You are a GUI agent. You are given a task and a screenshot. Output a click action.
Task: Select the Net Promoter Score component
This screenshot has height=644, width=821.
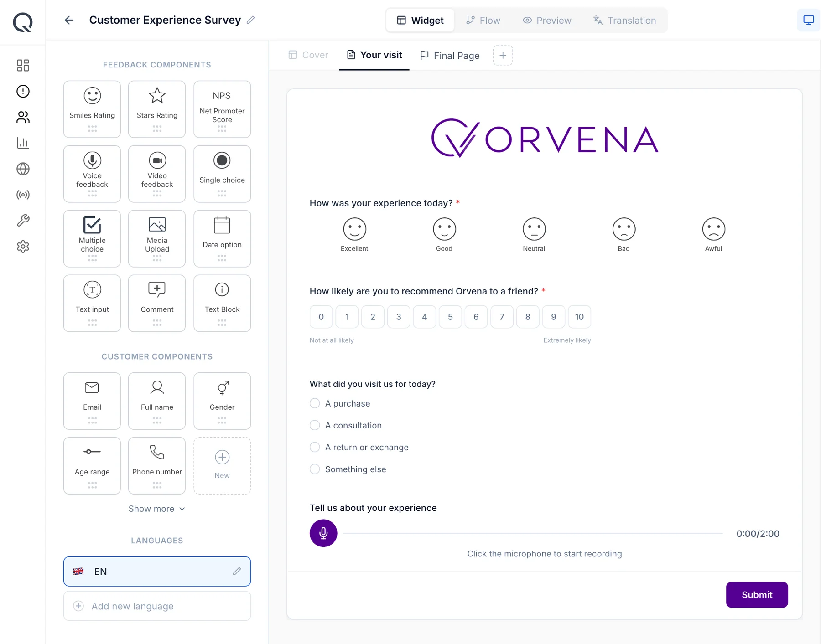coord(222,109)
